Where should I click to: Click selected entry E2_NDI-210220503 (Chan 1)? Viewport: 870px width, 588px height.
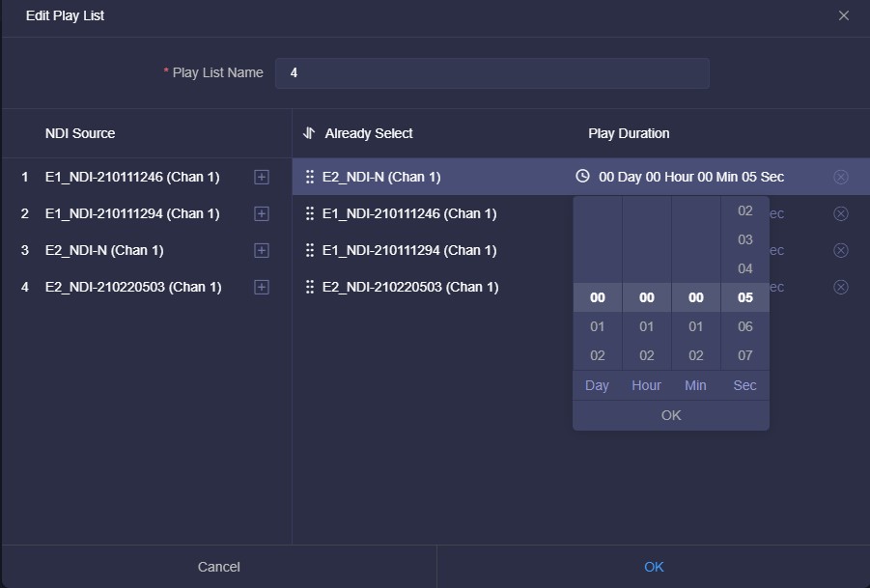(410, 287)
